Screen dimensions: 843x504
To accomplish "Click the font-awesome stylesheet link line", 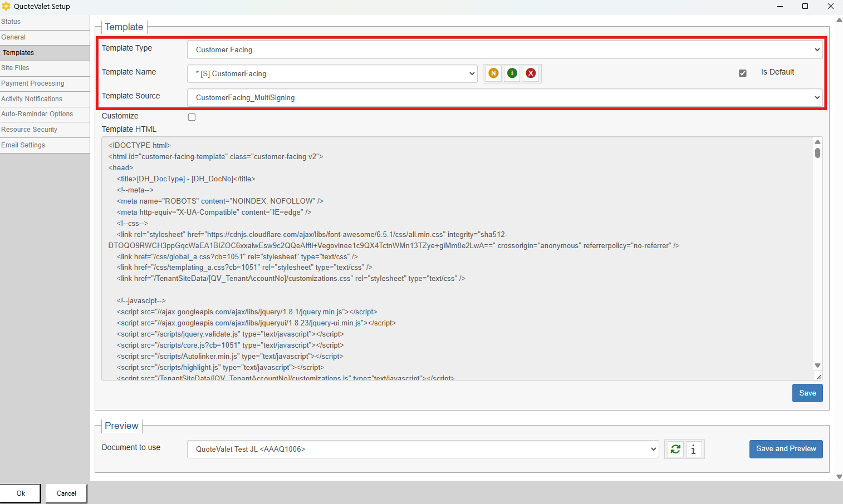I will tap(394, 240).
